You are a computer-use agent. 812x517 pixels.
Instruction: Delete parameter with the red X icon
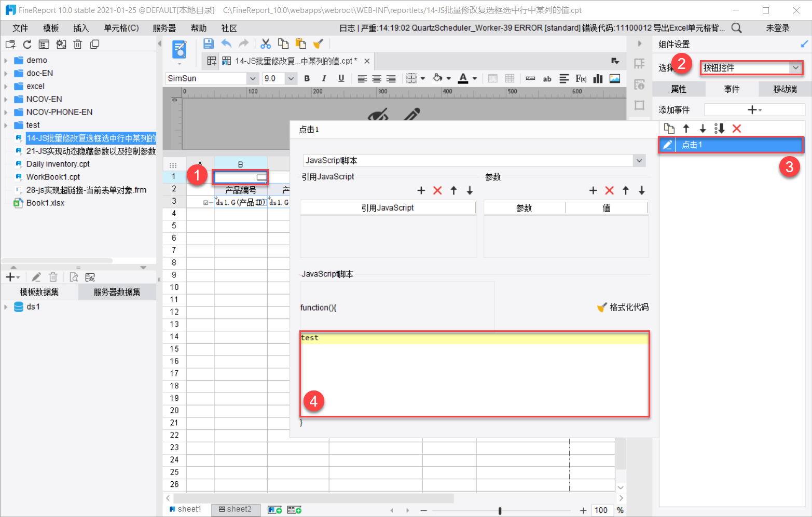coord(610,191)
